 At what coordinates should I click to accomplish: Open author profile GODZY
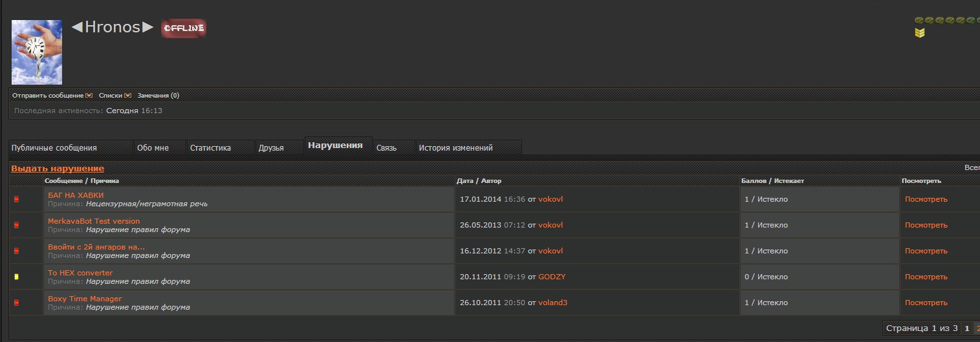coord(552,277)
